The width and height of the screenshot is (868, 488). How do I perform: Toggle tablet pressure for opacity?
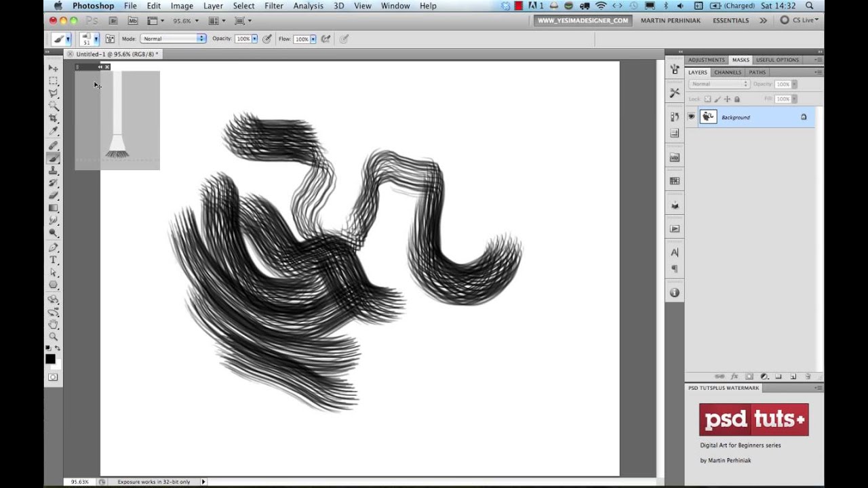coord(267,39)
